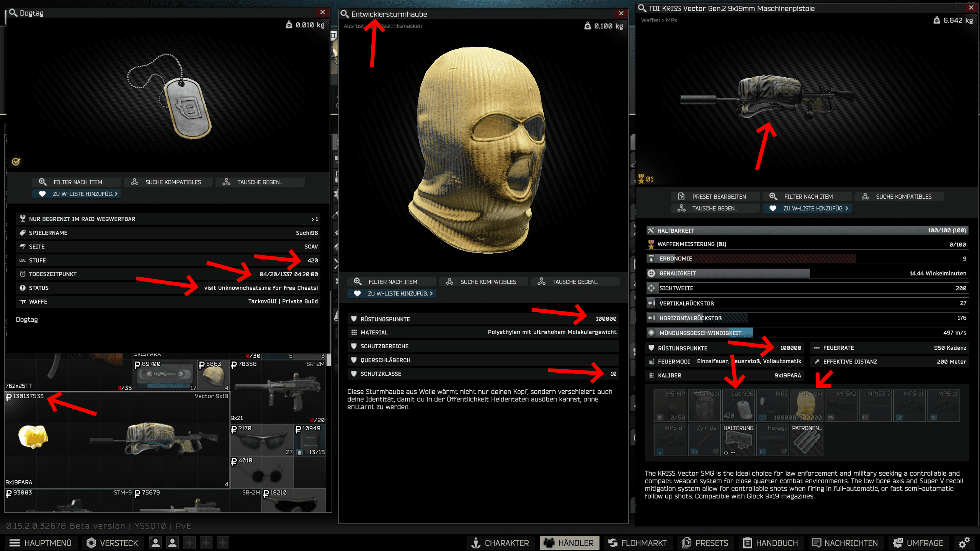Click Tausche Gegen in Vector window
The image size is (980, 551).
point(715,208)
